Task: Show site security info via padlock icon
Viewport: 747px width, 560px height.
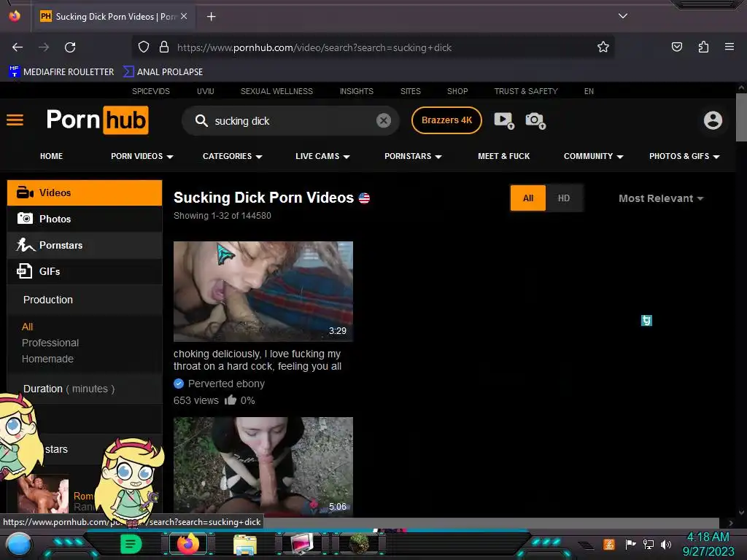Action: coord(164,47)
